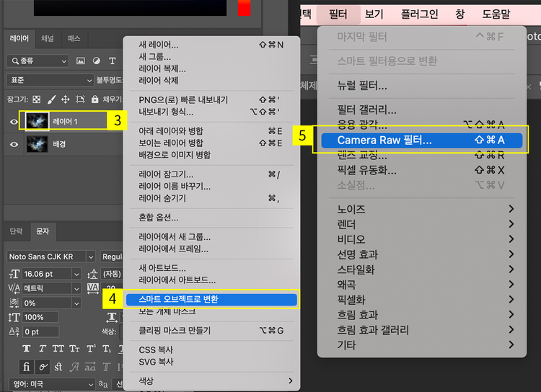
Task: Apply faux italic text style
Action: 43,349
